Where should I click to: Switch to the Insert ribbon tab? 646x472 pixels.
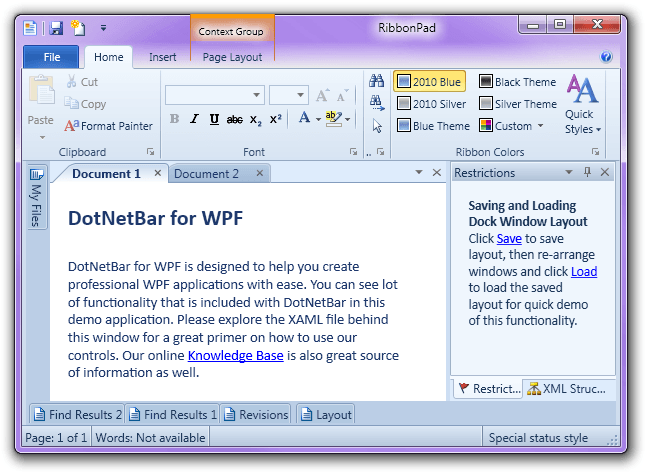pyautogui.click(x=162, y=57)
